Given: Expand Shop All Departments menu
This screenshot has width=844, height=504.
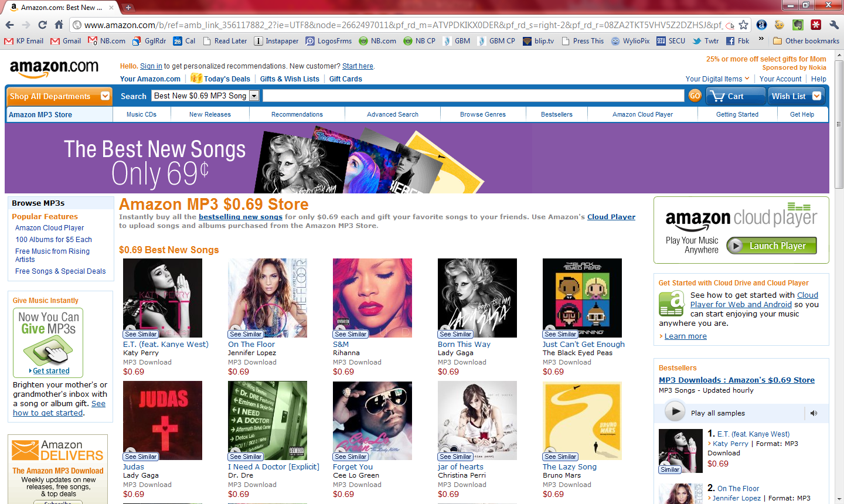Looking at the screenshot, I should click(59, 96).
